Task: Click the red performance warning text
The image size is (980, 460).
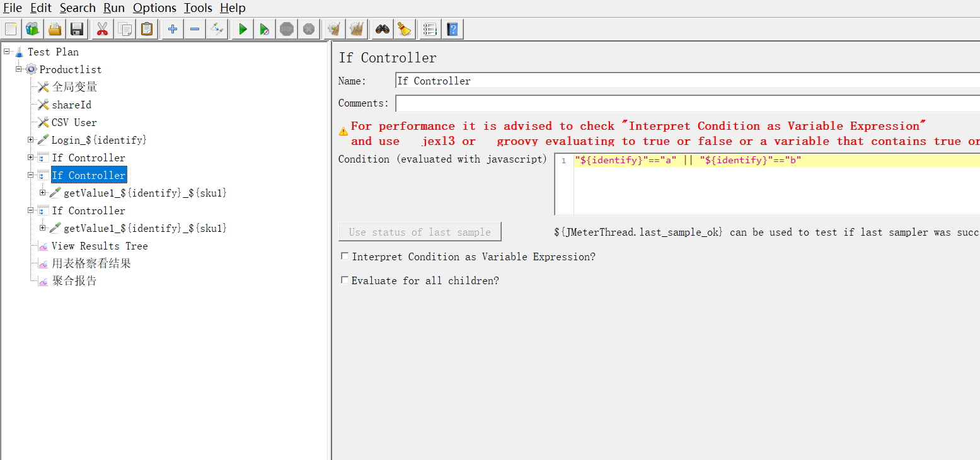Action: (665, 134)
